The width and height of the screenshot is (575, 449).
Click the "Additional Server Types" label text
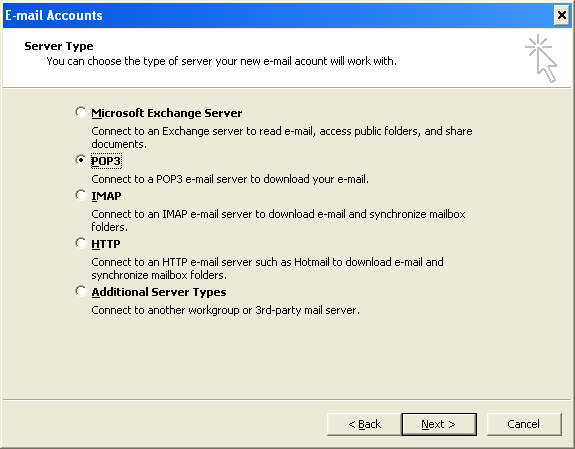159,292
